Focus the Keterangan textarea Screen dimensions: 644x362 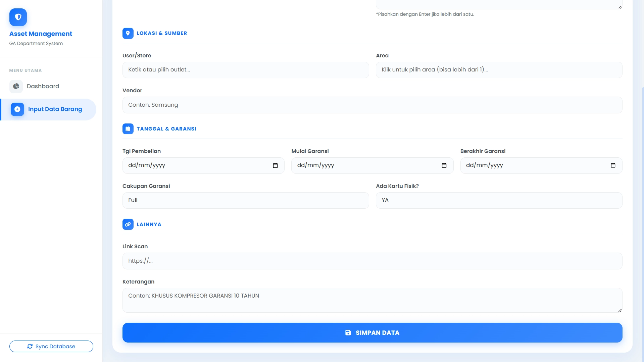coord(372,300)
